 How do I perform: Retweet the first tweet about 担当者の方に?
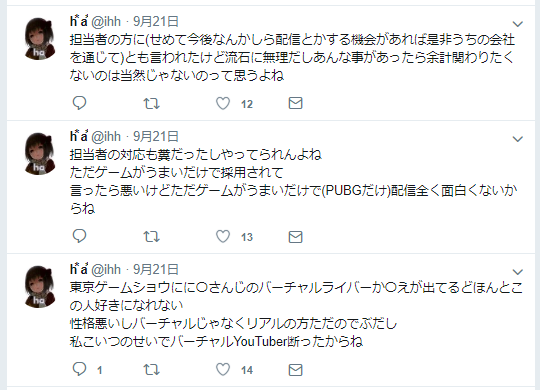point(152,103)
